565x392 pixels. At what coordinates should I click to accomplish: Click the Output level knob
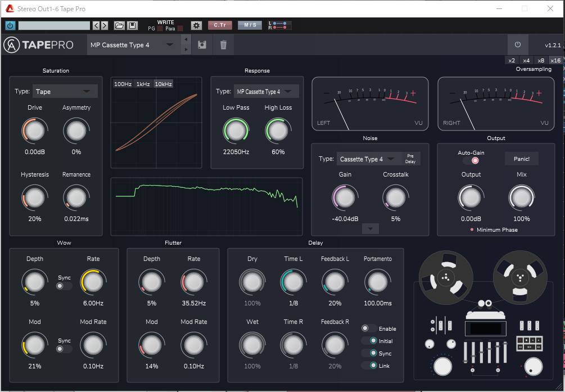(x=471, y=197)
